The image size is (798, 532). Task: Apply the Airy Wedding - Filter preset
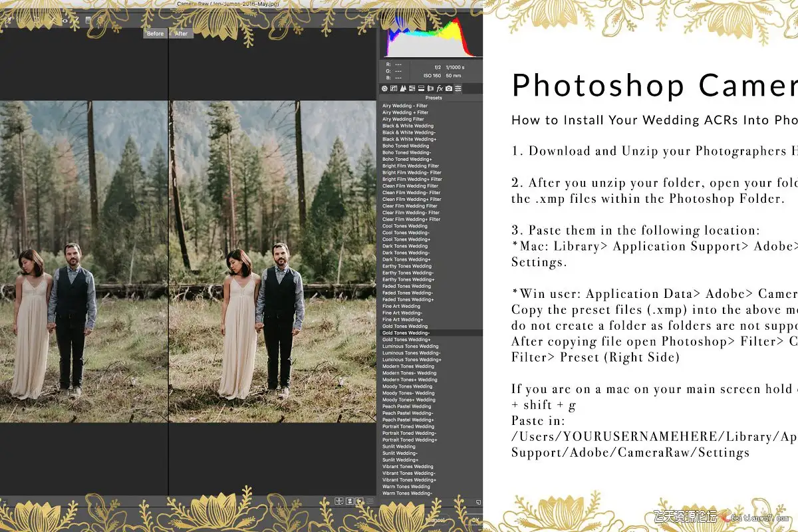(x=405, y=106)
